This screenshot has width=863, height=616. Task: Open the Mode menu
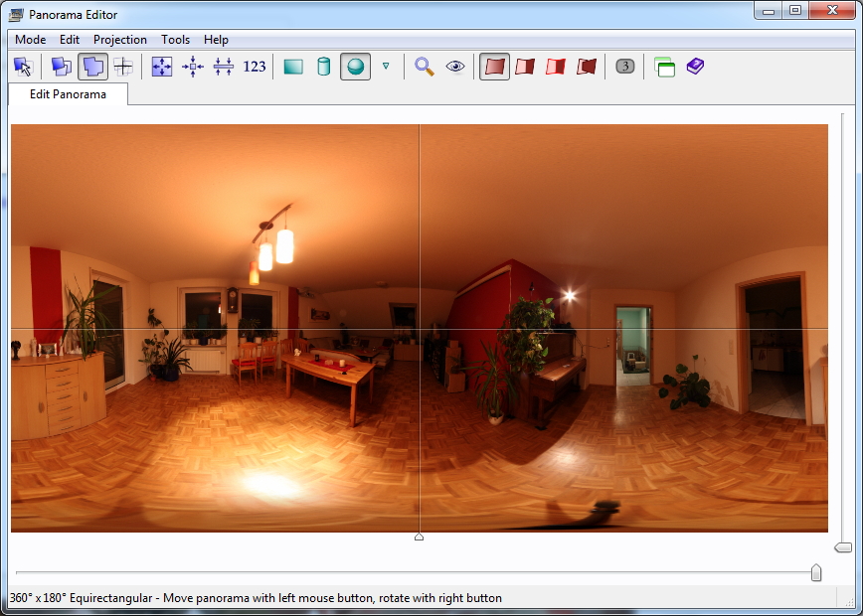pos(31,40)
